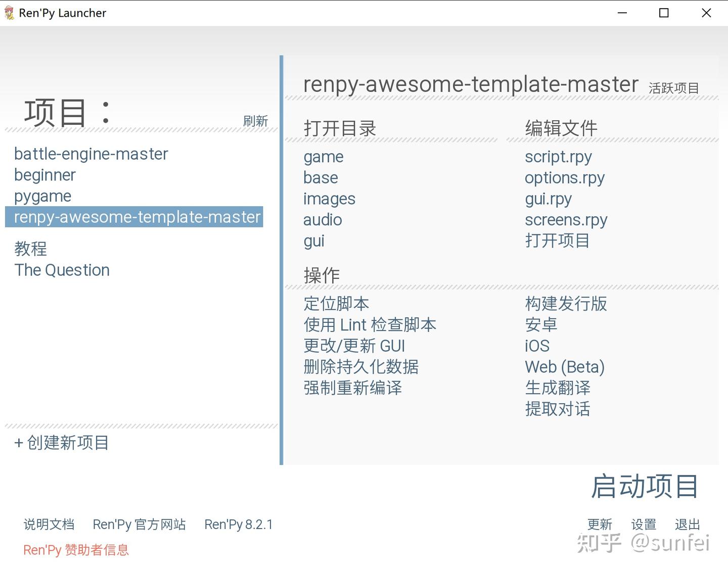Select the pygame project
The height and width of the screenshot is (572, 728).
(x=42, y=196)
